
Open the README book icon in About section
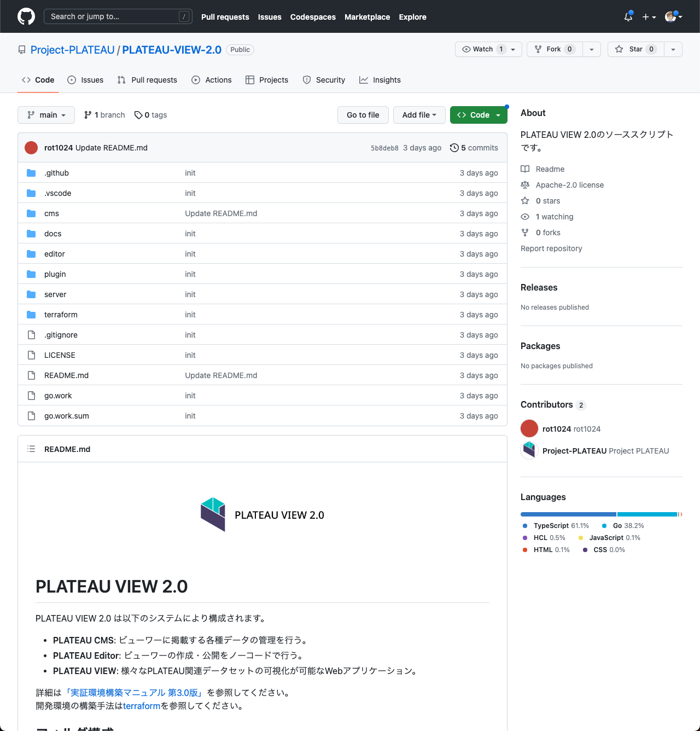coord(526,169)
